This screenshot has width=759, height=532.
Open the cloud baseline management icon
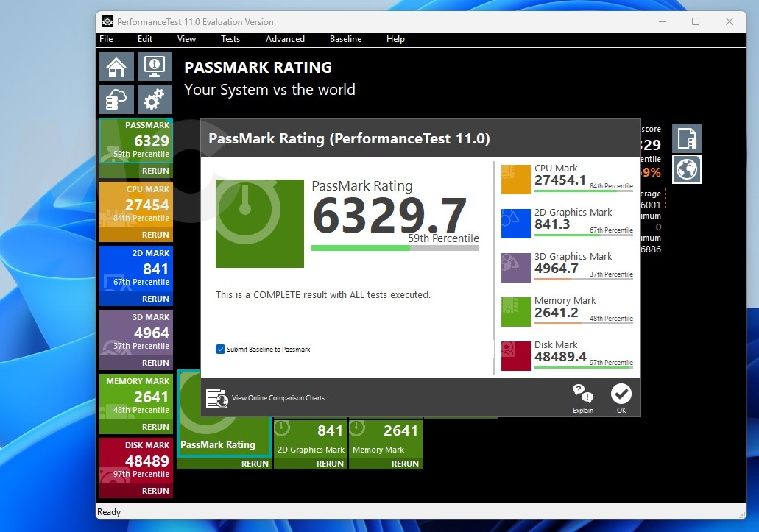coord(116,99)
